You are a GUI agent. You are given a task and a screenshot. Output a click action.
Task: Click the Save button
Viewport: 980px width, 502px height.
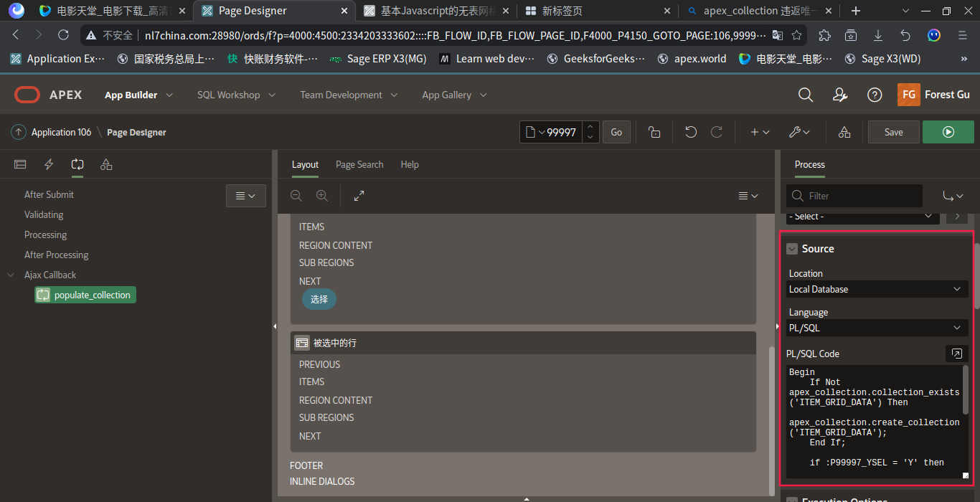pyautogui.click(x=893, y=132)
